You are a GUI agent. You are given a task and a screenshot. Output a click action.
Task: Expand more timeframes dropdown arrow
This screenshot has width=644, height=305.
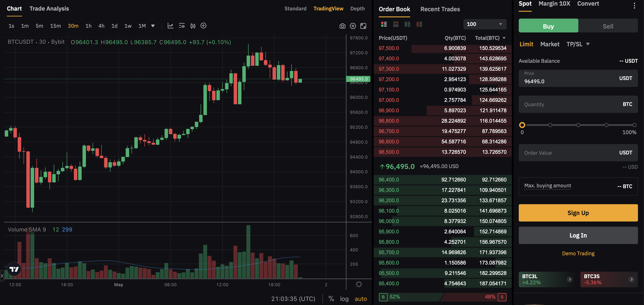153,26
